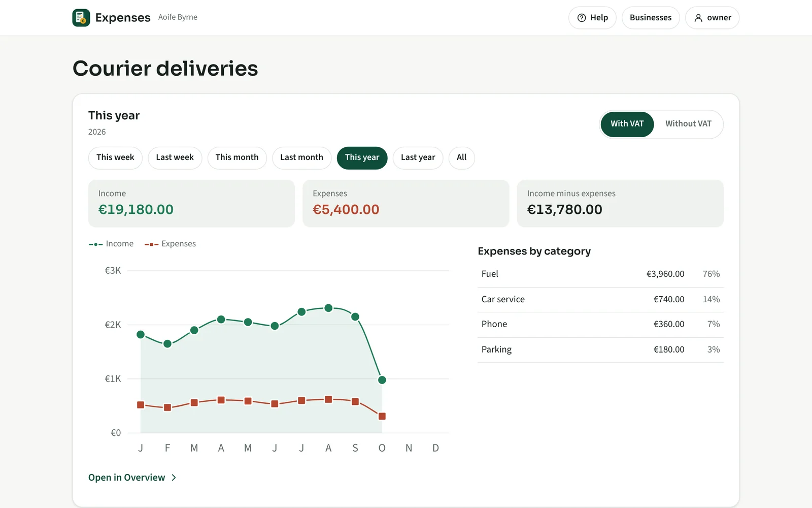Click the Courier deliveries heading
Screen dimensions: 812x508
(x=165, y=69)
